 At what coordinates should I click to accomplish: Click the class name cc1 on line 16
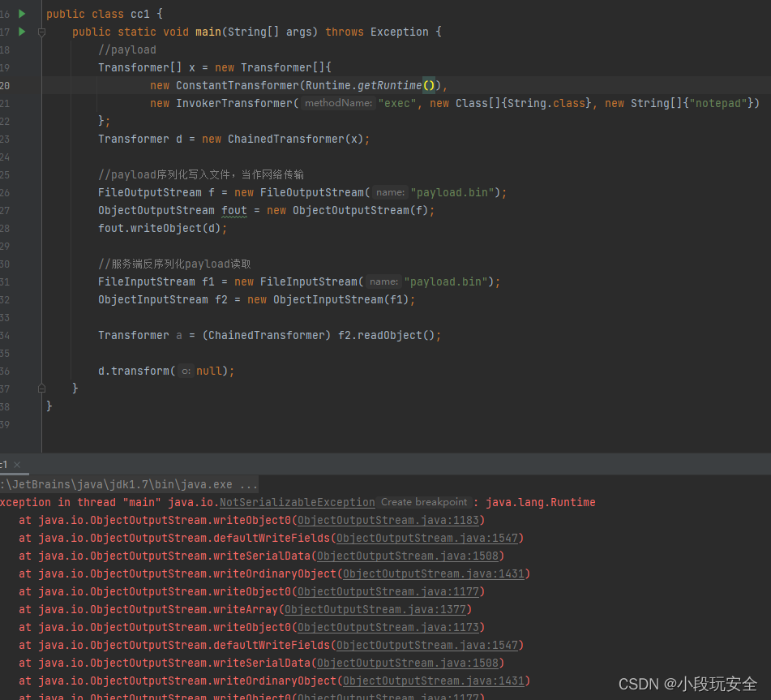pos(140,15)
